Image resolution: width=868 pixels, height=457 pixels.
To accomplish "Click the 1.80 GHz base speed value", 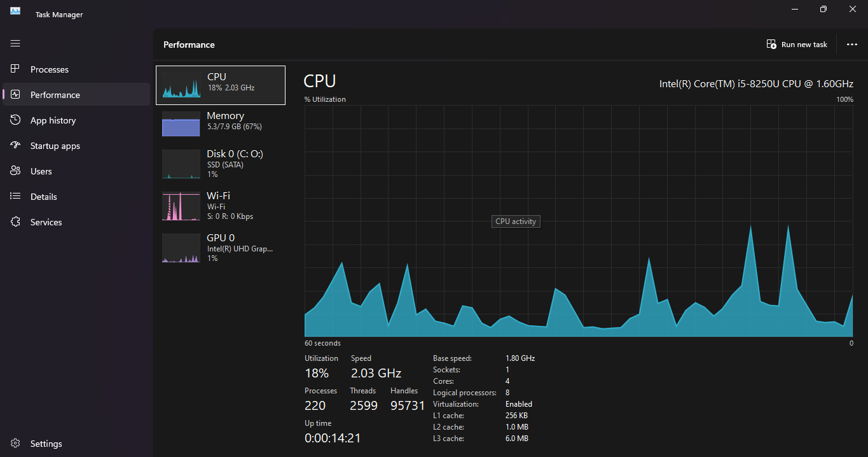I will click(x=520, y=358).
